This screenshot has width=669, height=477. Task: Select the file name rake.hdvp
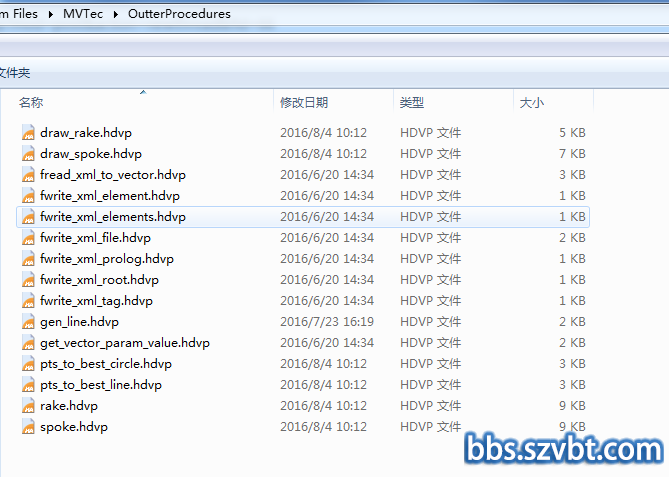[69, 406]
